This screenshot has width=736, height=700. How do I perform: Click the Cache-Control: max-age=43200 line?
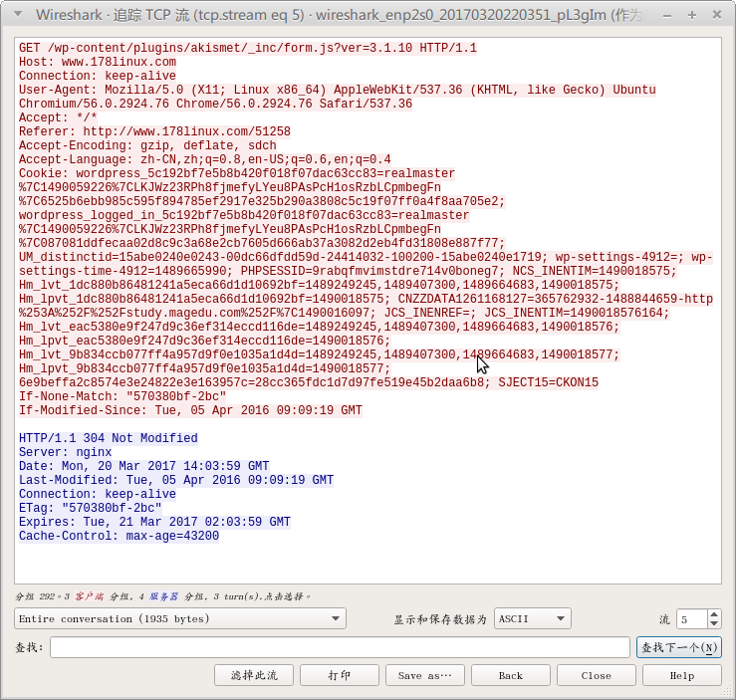coord(120,536)
